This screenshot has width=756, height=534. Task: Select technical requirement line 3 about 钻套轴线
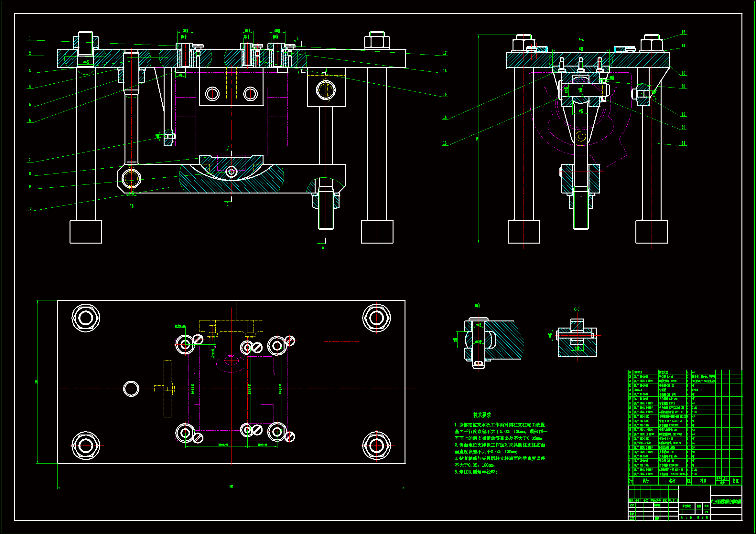(x=500, y=458)
